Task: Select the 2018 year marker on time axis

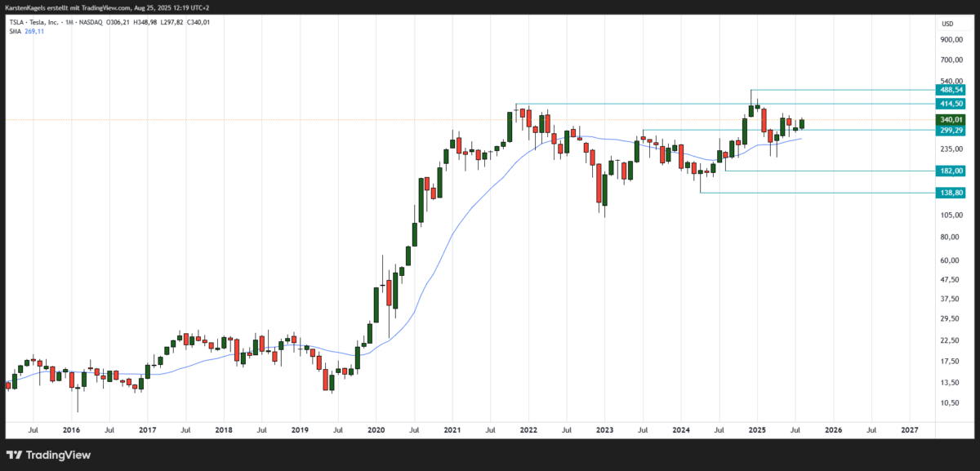Action: (224, 429)
